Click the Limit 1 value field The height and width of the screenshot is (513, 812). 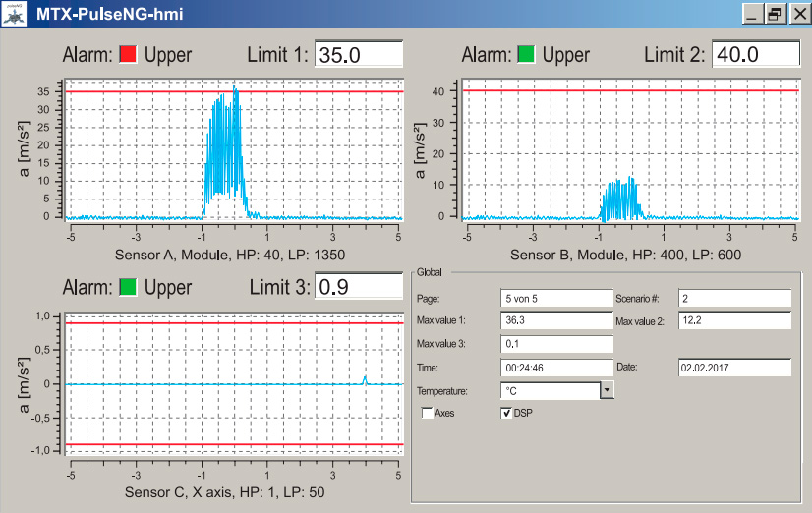coord(359,55)
